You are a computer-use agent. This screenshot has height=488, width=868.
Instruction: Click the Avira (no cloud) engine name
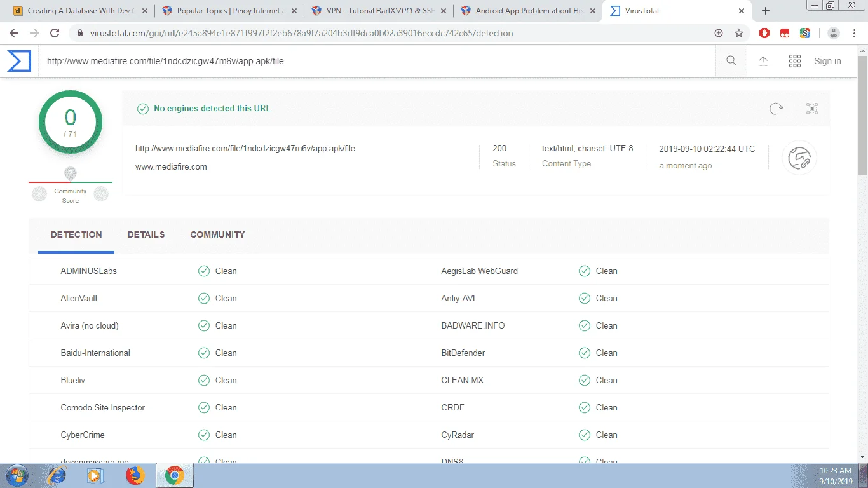point(90,326)
